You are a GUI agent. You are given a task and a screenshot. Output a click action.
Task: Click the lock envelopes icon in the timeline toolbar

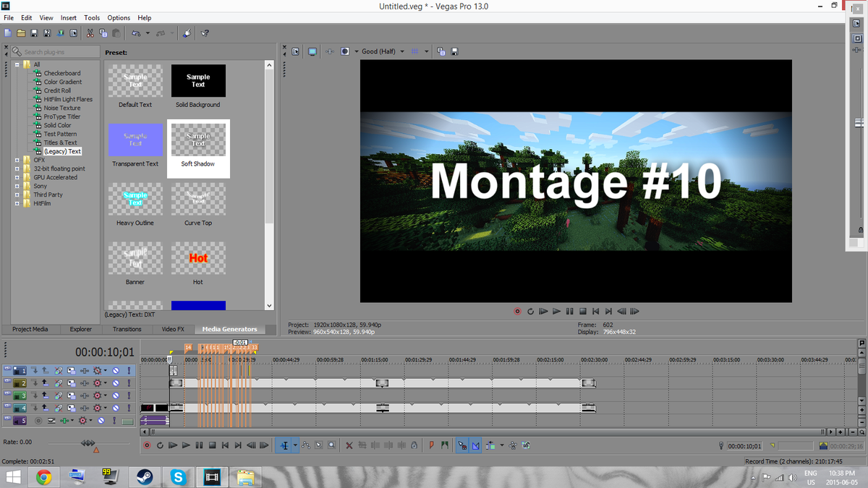click(513, 445)
